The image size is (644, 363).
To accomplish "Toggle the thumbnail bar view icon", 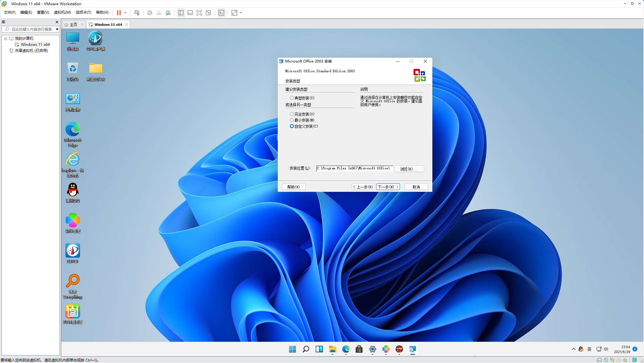I will [190, 13].
